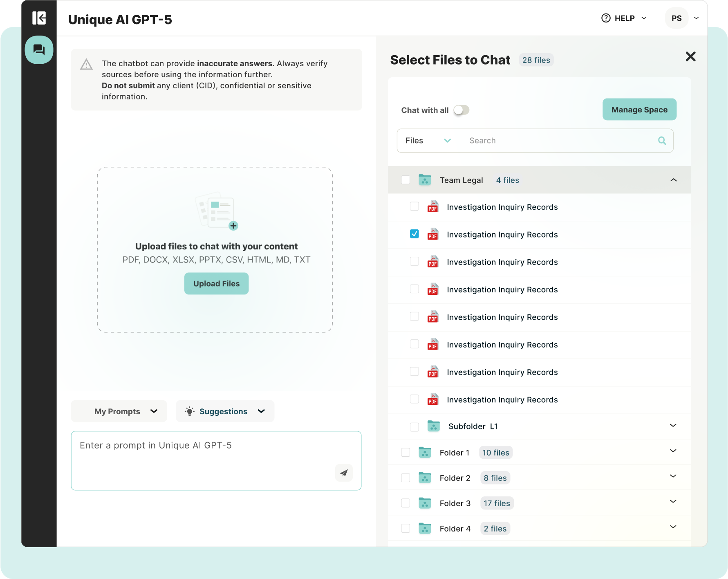Expand Folder 1 with the chevron
The image size is (728, 579).
coord(673,451)
